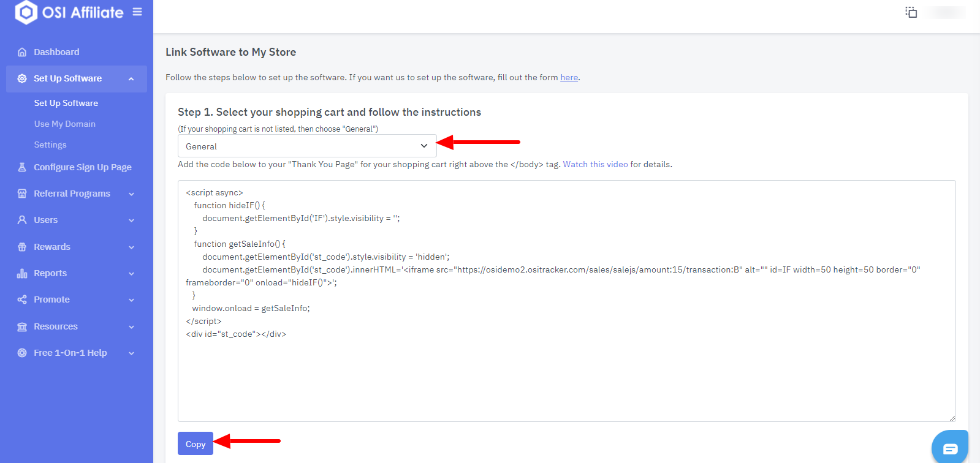
Task: Open the Referral Programs menu
Action: [72, 194]
